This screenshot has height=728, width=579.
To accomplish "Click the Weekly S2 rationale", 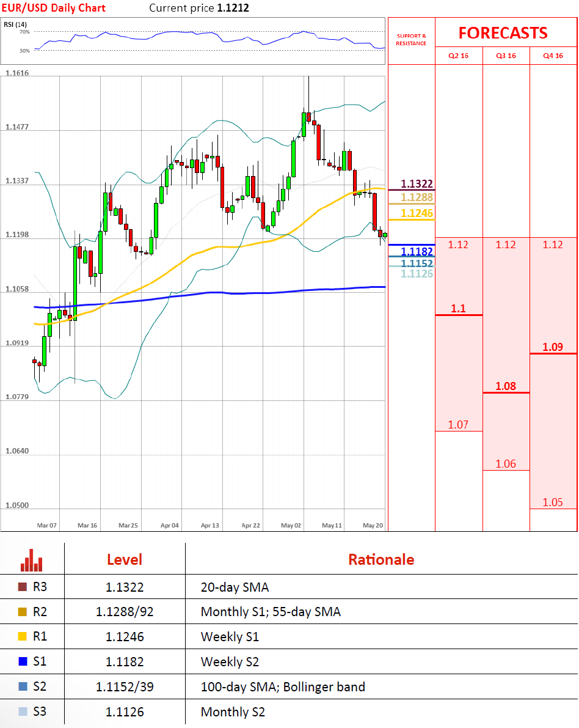I will coord(230,661).
